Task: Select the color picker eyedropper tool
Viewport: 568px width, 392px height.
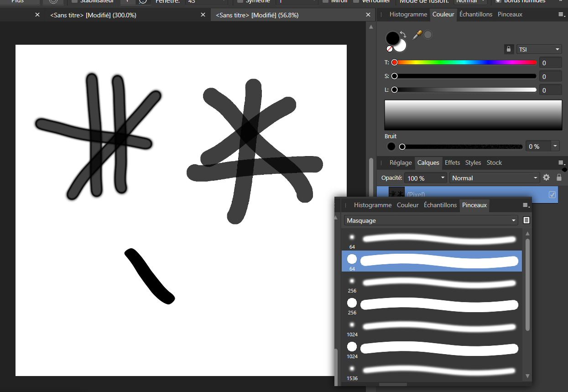Action: tap(417, 34)
